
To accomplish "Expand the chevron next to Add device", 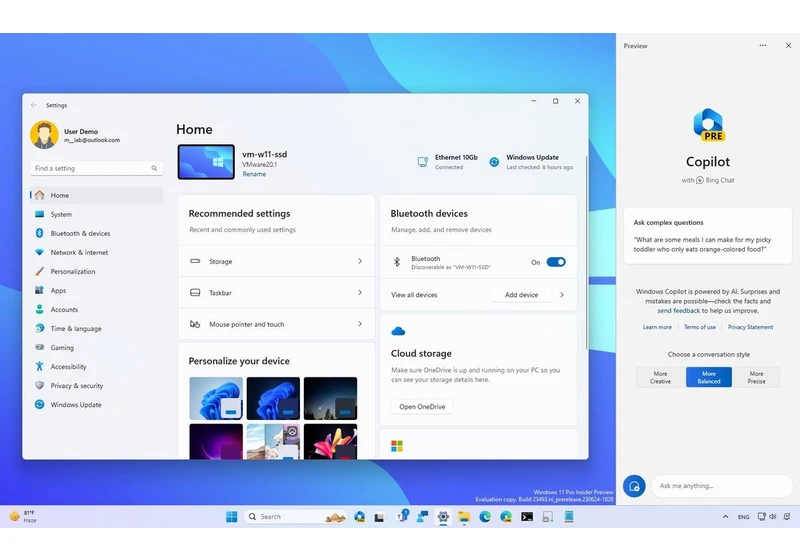I will [x=562, y=295].
